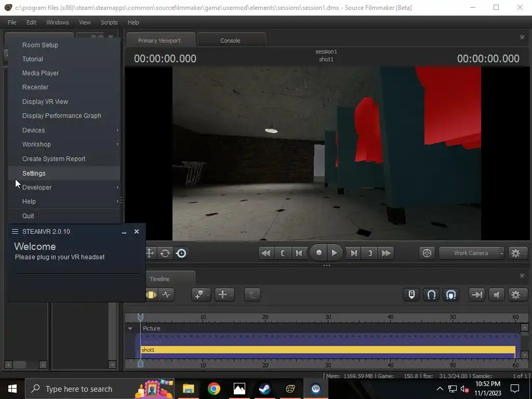532x399 pixels.
Task: Select the circle selection mode icon
Action: pyautogui.click(x=181, y=253)
